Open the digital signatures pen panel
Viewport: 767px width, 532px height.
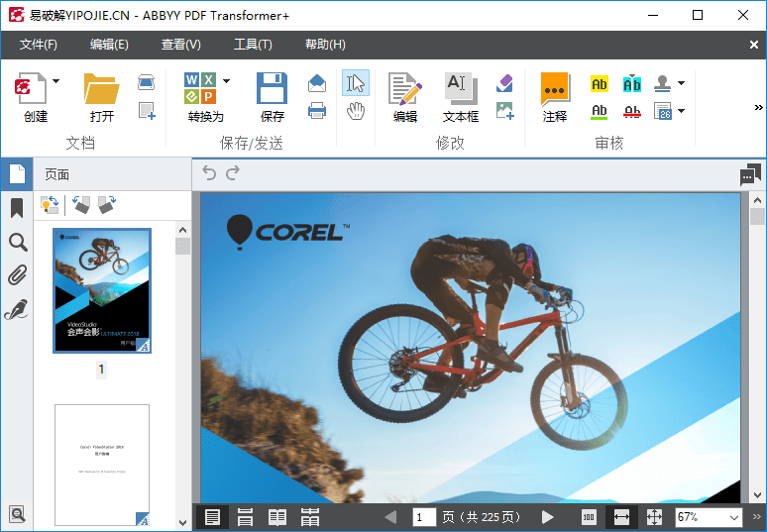point(16,310)
